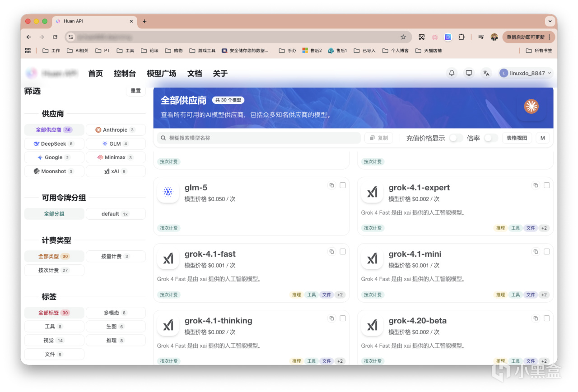Screen dimensions: 578x392
Task: Expand the 论坛 bookmark folder
Action: coord(149,51)
